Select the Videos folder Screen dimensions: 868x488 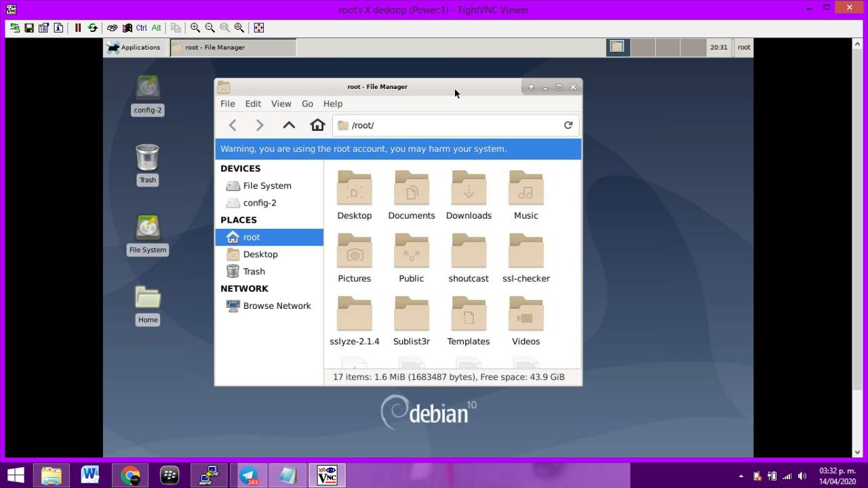526,321
